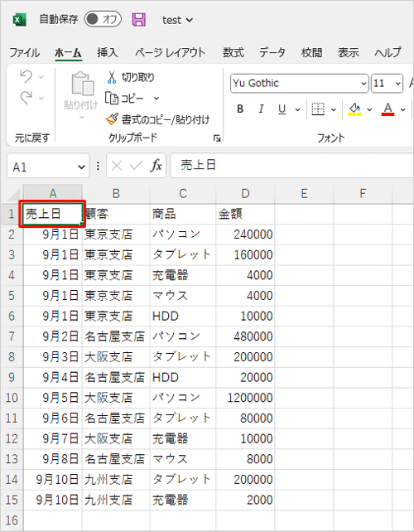Expand the Undo history dropdown

coord(41,77)
